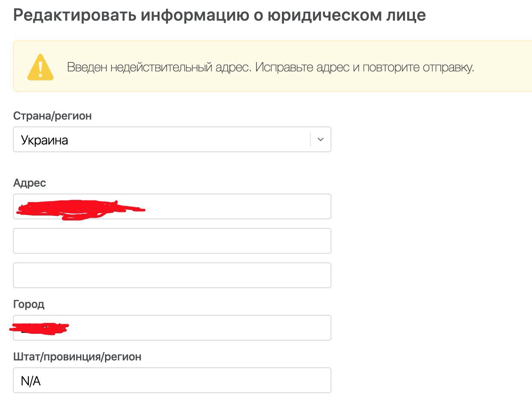Image resolution: width=532 pixels, height=400 pixels.
Task: Select the Страна/регион field label
Action: coord(53,116)
